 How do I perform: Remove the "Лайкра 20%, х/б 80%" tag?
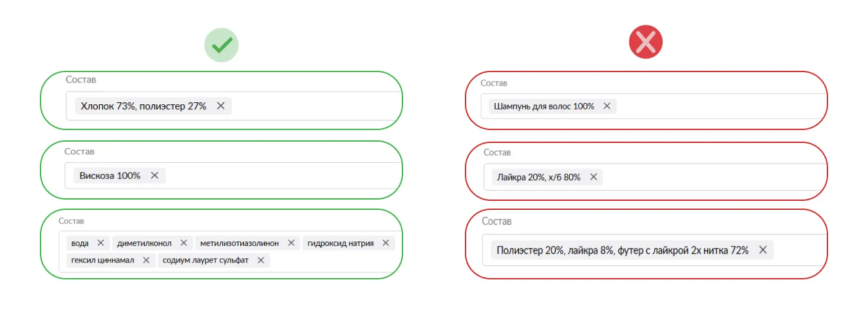pos(594,177)
